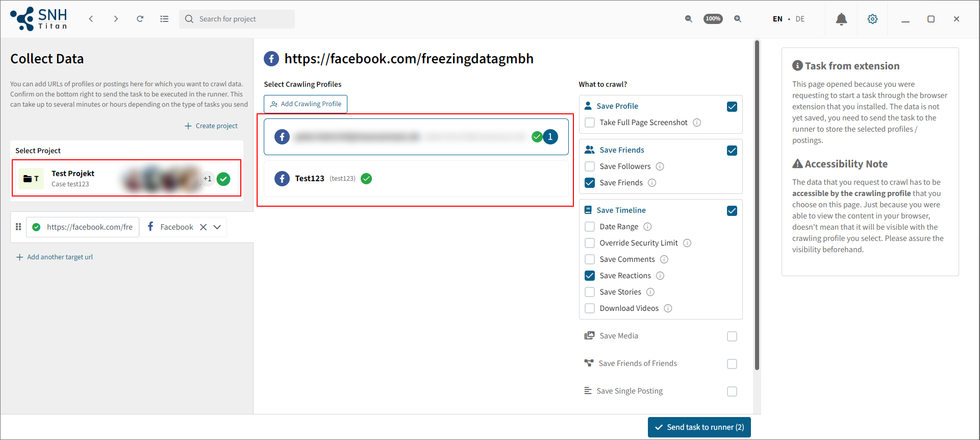Uncheck the Save Friends sub-option
The height and width of the screenshot is (440, 980).
pos(590,183)
